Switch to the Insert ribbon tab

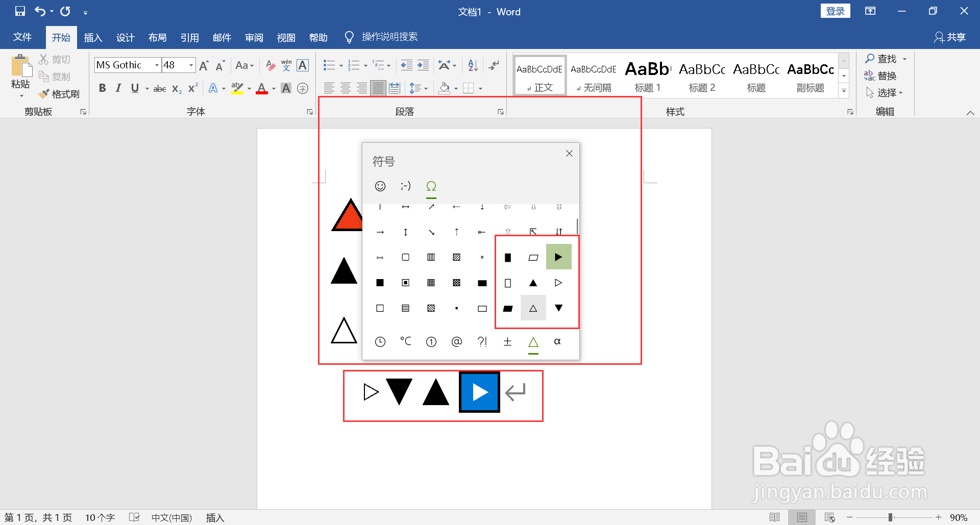tap(93, 37)
